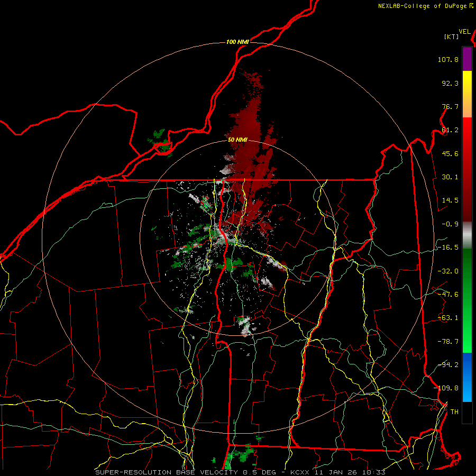
Task: Select the -63.1 legend value
Action: pyautogui.click(x=448, y=318)
